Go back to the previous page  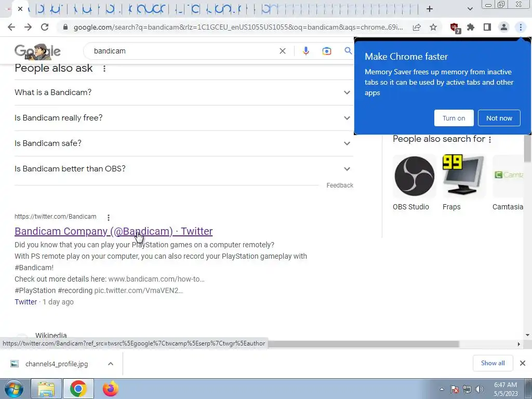click(11, 27)
